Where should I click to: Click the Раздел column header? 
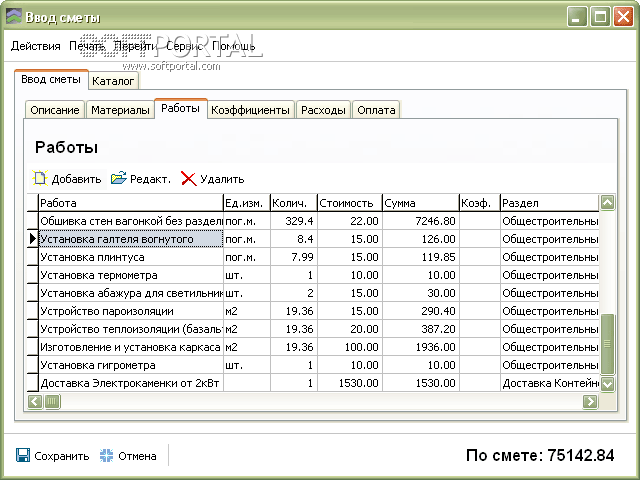point(550,203)
